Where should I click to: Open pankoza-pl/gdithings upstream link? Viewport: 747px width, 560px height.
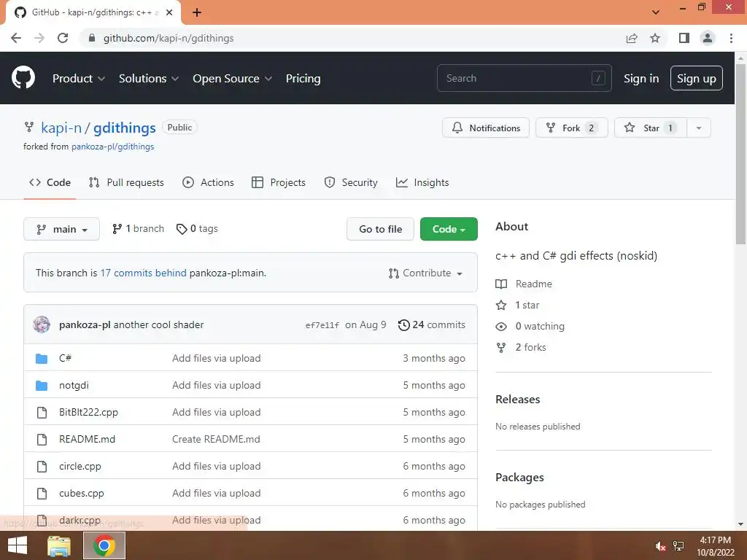[112, 146]
